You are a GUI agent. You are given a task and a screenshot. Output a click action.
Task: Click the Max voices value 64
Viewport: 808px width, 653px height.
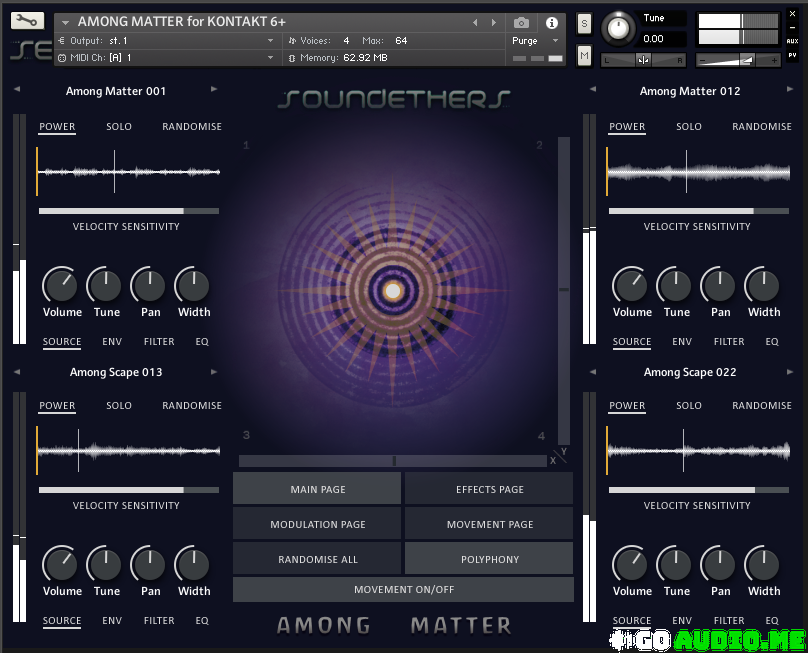[401, 41]
